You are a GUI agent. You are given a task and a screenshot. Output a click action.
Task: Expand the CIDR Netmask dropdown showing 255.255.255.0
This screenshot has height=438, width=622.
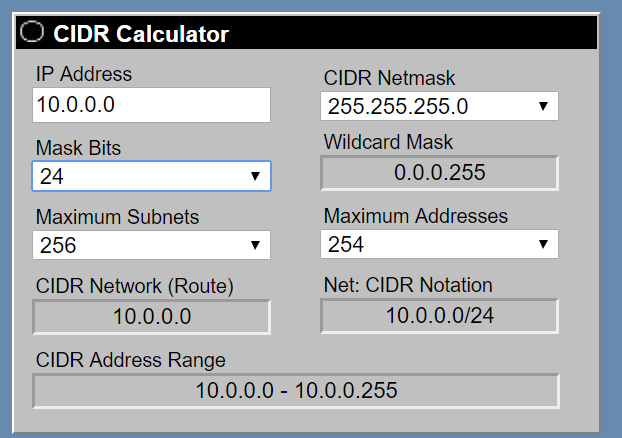coord(439,106)
